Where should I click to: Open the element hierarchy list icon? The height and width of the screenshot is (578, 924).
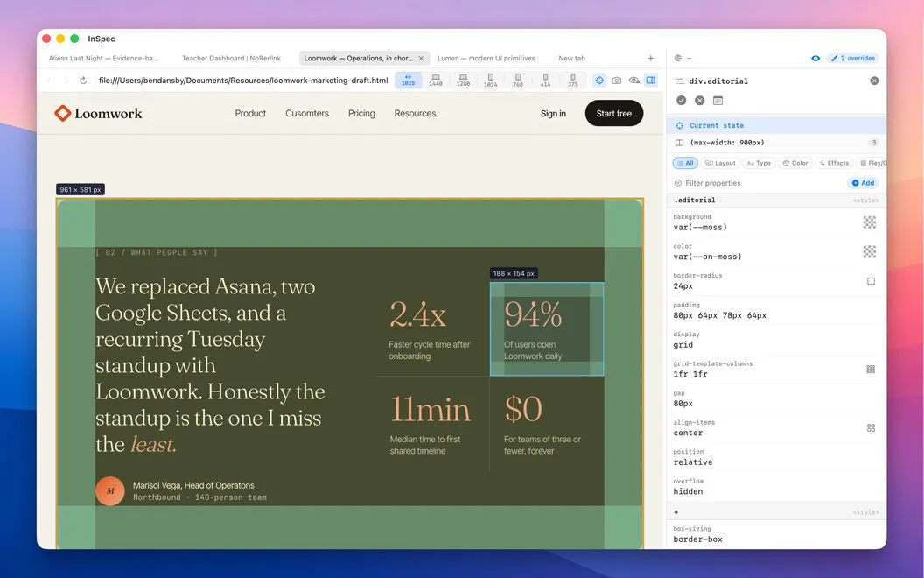coord(680,81)
